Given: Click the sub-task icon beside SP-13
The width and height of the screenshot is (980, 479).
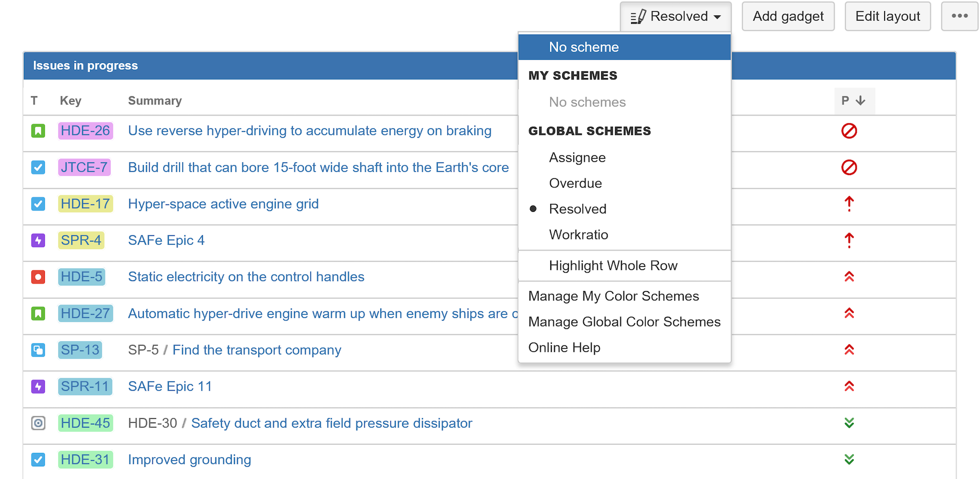Looking at the screenshot, I should 38,350.
